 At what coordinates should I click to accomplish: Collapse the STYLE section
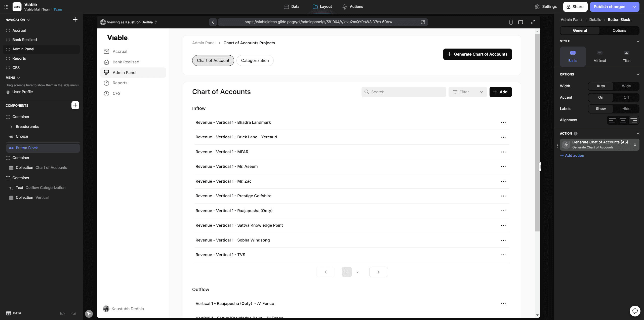pyautogui.click(x=638, y=41)
